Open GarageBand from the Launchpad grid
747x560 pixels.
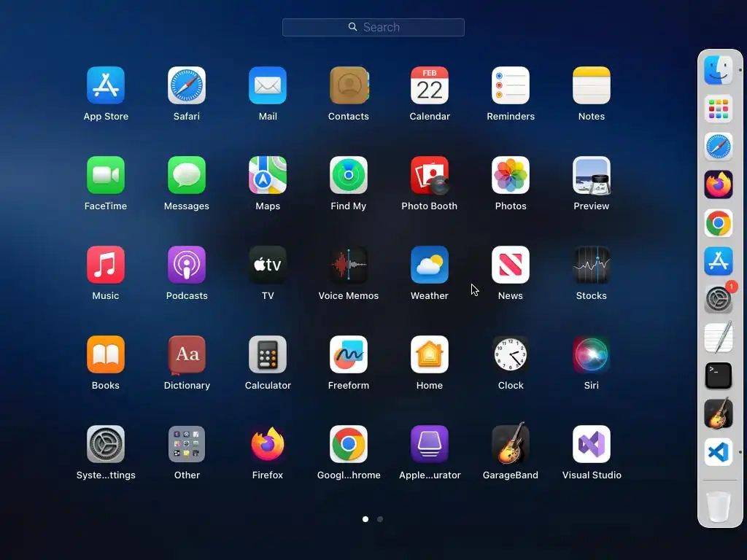click(x=511, y=444)
